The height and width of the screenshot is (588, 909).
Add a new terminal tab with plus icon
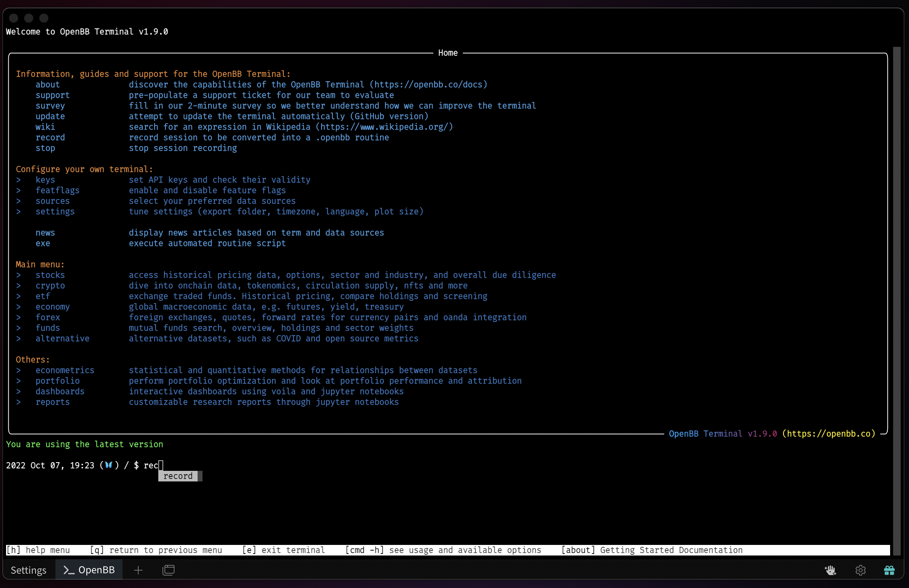[x=138, y=570]
